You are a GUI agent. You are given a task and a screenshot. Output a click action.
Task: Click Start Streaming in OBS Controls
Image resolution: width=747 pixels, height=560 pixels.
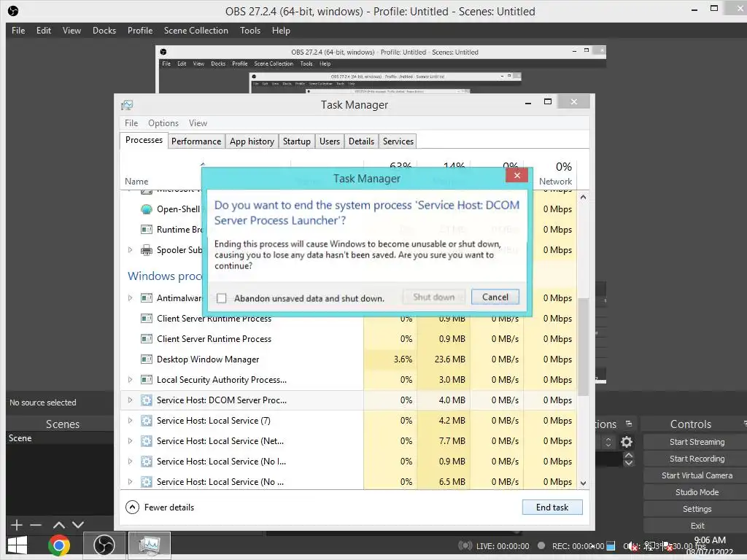[x=697, y=442]
